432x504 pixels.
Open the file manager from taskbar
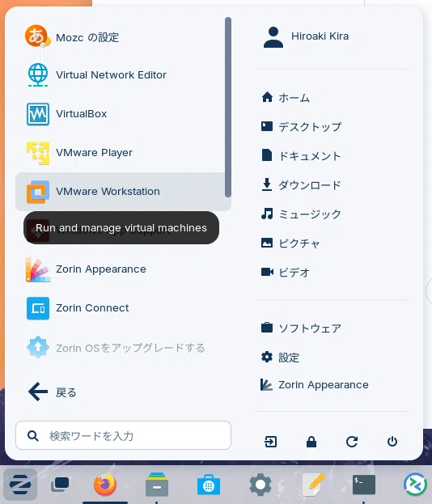(156, 485)
